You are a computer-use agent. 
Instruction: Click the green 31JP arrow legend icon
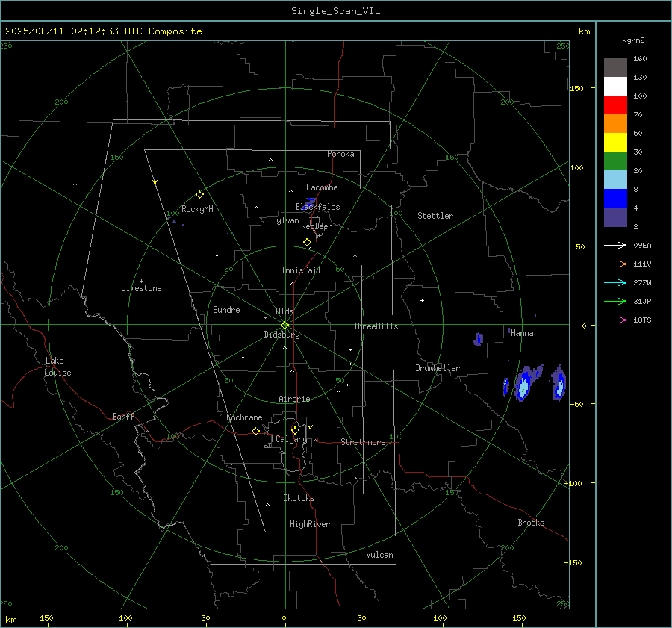615,302
